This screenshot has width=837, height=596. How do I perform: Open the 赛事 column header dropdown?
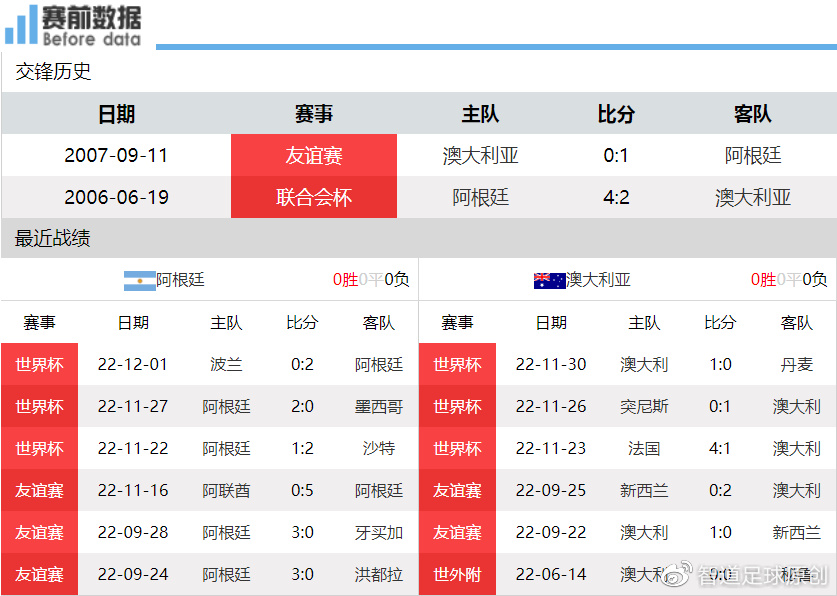click(x=314, y=114)
